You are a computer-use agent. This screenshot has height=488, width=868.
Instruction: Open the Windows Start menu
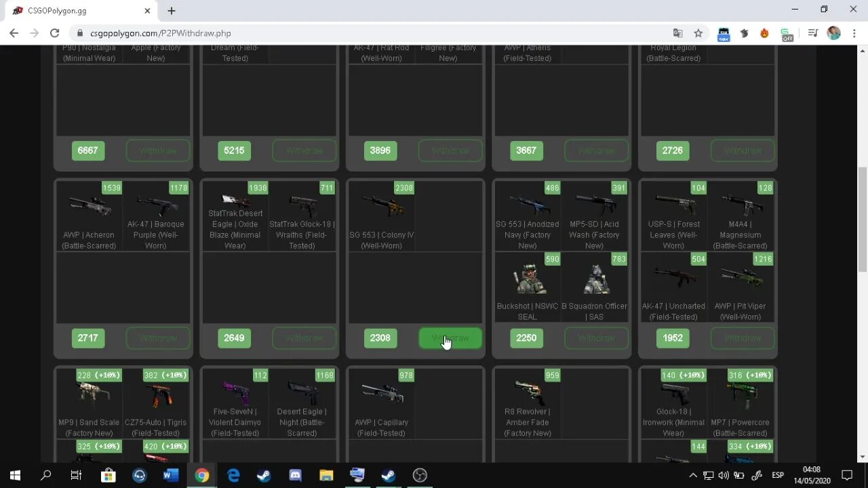click(15, 475)
